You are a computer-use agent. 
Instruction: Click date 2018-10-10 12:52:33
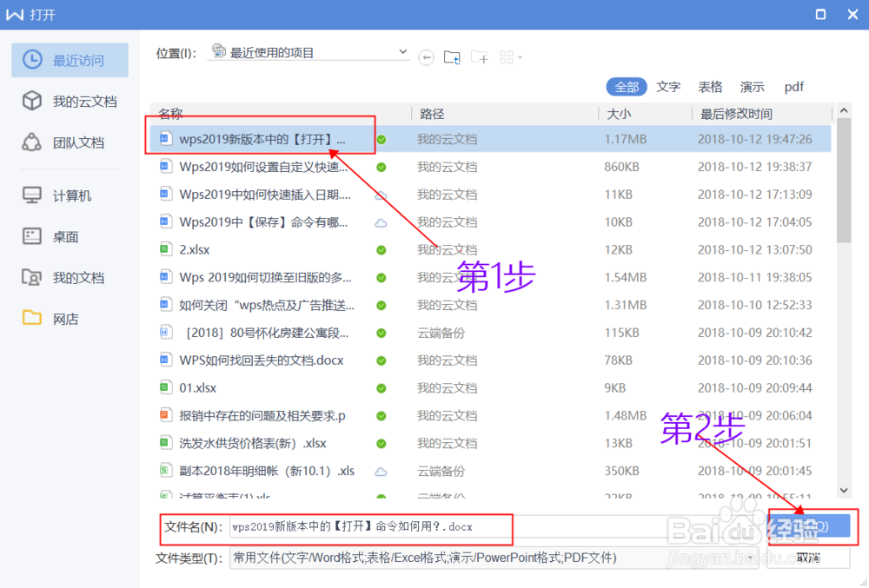(754, 305)
